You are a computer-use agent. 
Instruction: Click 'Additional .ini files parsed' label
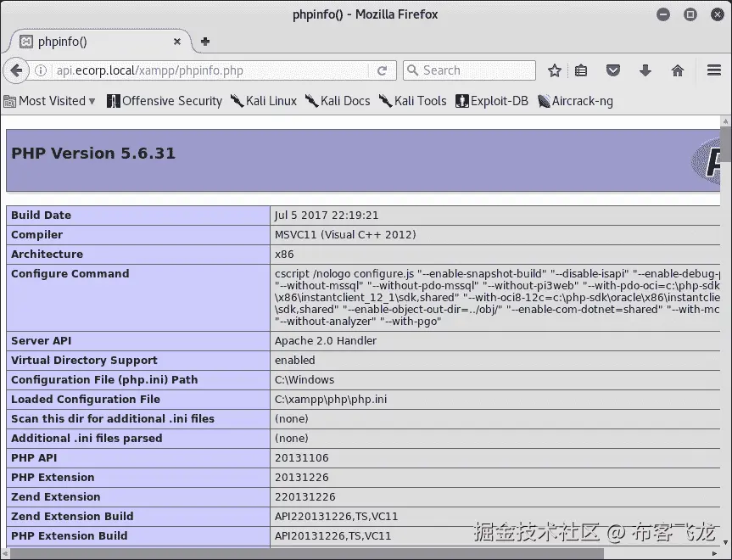tap(87, 439)
